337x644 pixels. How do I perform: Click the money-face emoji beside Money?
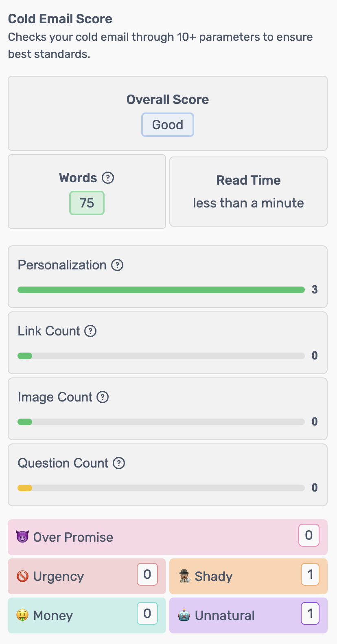[22, 615]
